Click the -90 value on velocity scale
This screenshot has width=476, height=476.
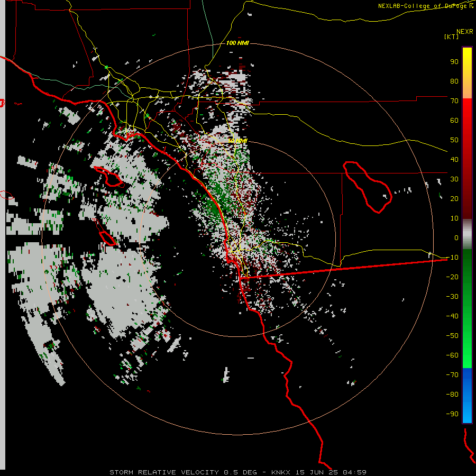click(452, 414)
